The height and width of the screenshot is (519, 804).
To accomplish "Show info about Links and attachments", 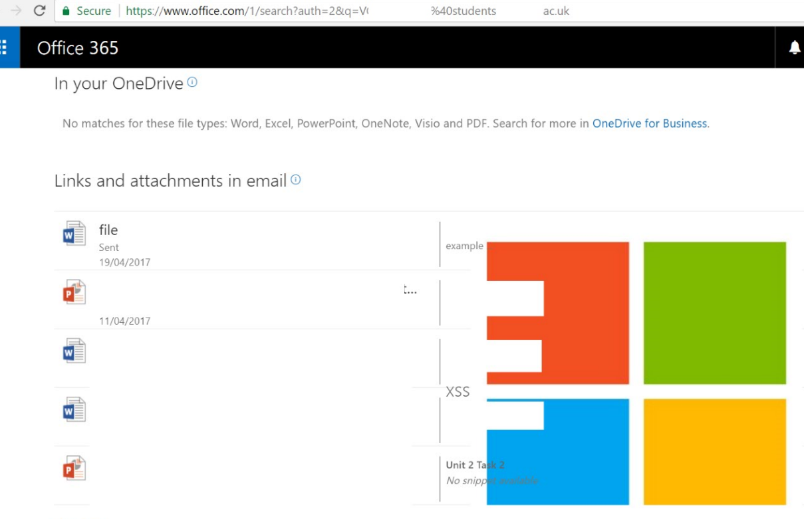I will (x=296, y=179).
